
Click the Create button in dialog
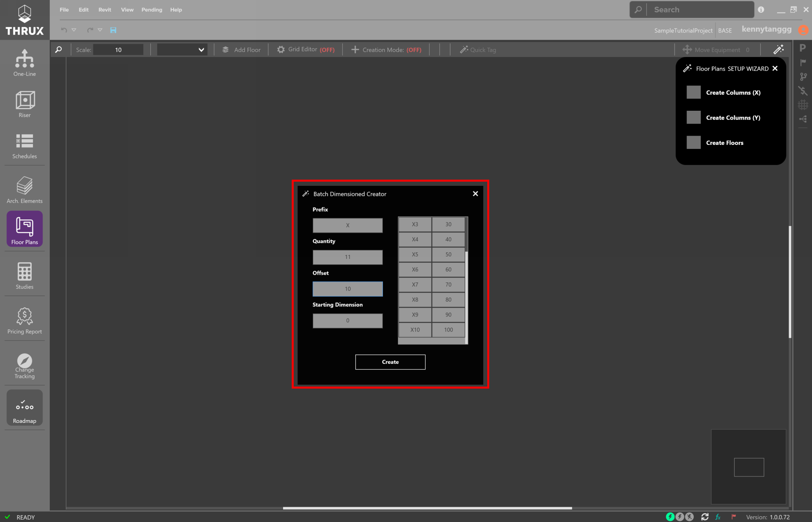pos(390,362)
